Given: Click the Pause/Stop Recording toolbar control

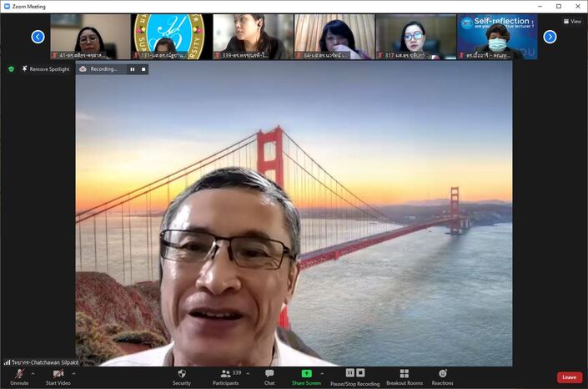Looking at the screenshot, I should (x=354, y=373).
